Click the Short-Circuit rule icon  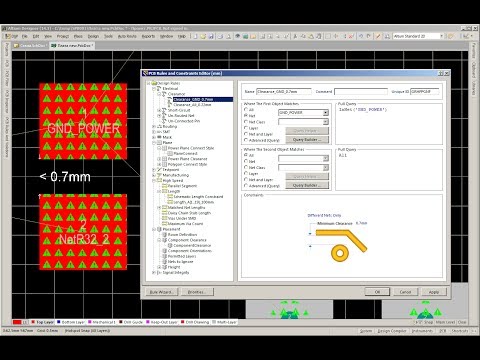[x=164, y=110]
